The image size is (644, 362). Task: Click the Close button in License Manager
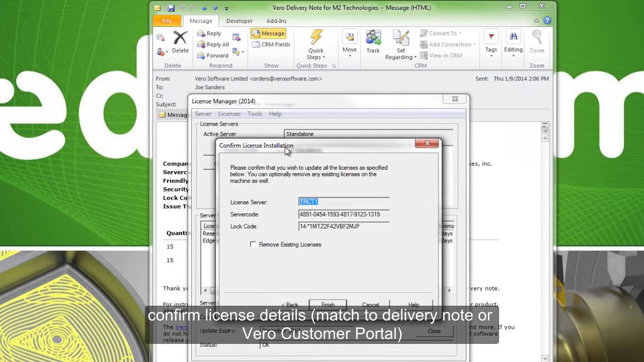click(x=434, y=331)
